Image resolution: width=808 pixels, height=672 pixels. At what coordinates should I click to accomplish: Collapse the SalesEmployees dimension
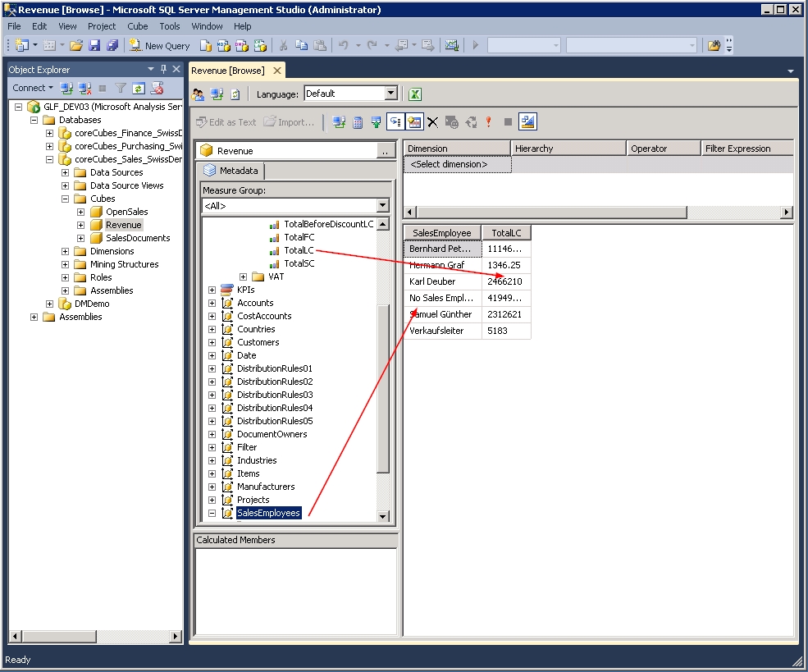pos(212,514)
